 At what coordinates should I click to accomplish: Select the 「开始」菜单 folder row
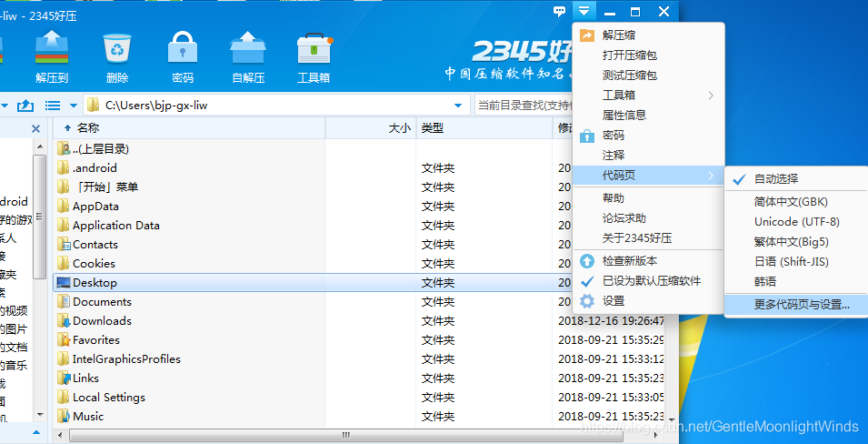coord(314,187)
